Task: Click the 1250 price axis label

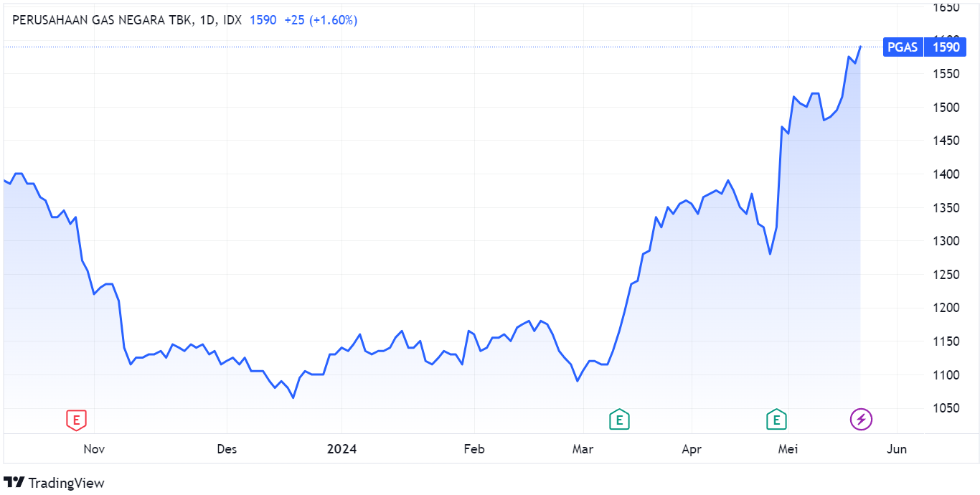Action: click(945, 275)
